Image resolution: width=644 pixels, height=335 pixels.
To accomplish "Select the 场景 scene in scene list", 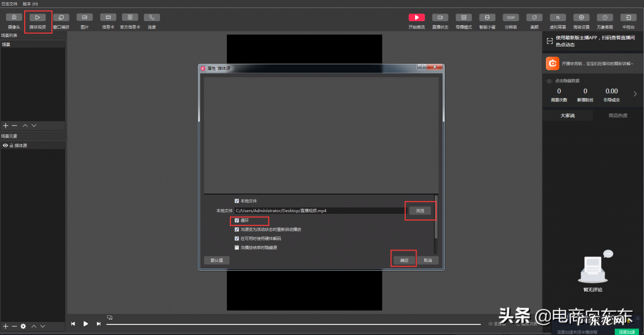I will click(x=33, y=45).
